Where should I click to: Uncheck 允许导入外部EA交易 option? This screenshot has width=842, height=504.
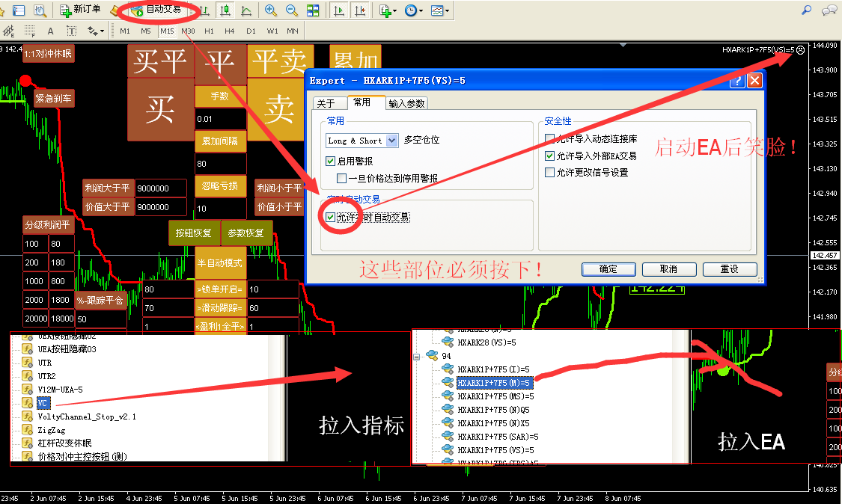(x=550, y=156)
